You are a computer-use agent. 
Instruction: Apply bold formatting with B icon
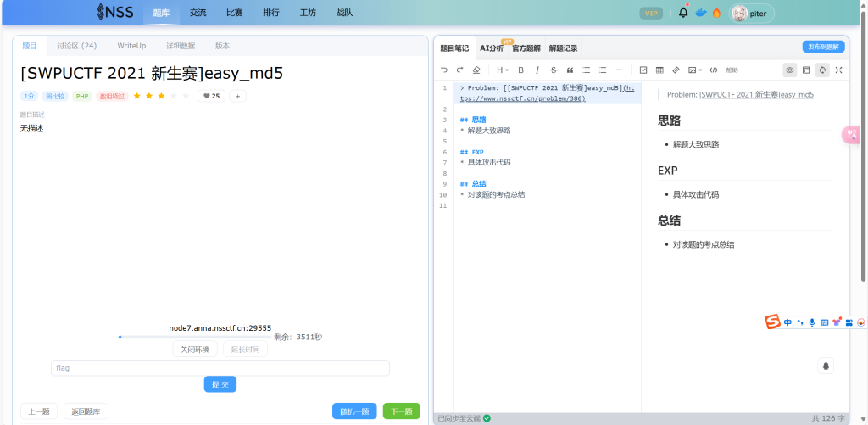coord(521,70)
